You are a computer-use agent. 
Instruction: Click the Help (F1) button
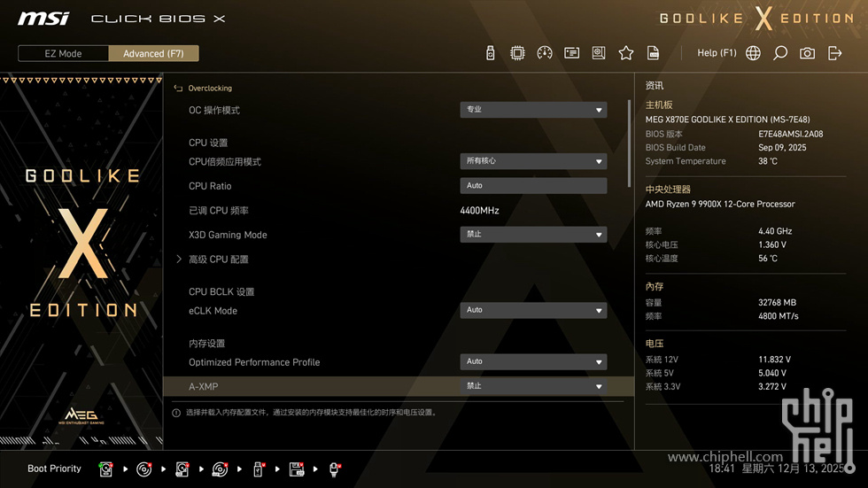click(x=717, y=53)
